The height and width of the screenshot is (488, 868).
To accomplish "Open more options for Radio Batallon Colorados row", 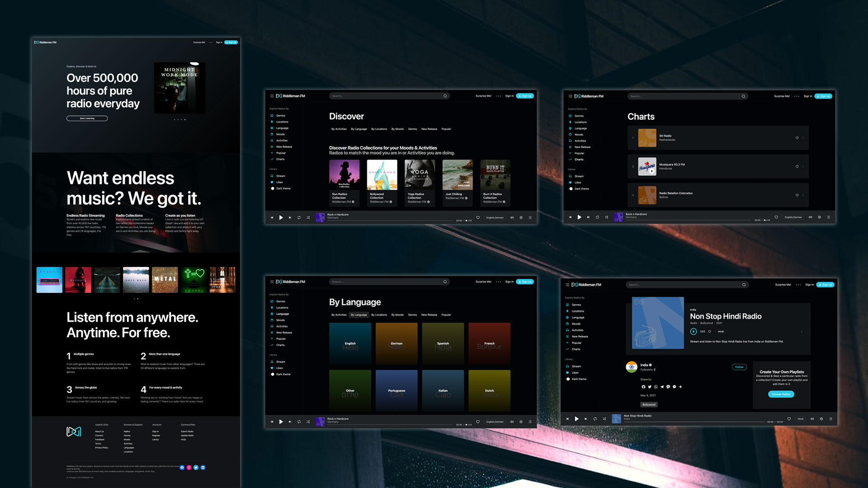I will click(803, 195).
